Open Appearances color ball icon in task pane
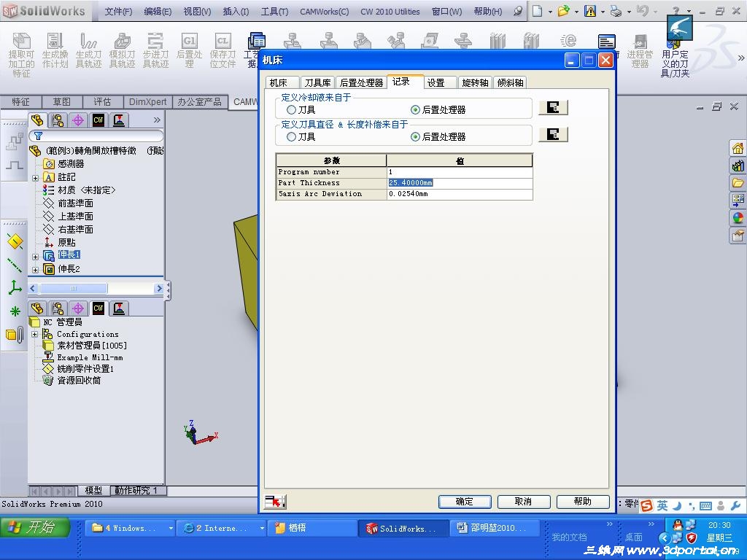 (x=738, y=218)
